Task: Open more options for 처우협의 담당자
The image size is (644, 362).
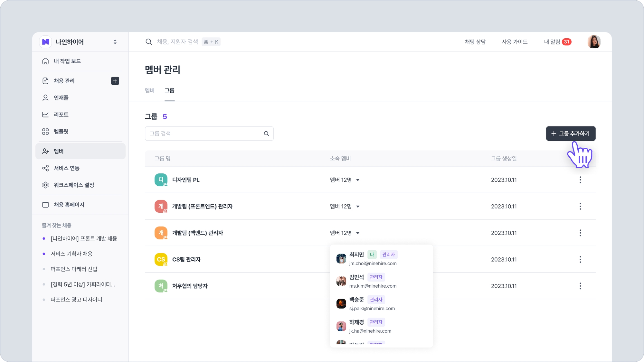Action: point(580,286)
